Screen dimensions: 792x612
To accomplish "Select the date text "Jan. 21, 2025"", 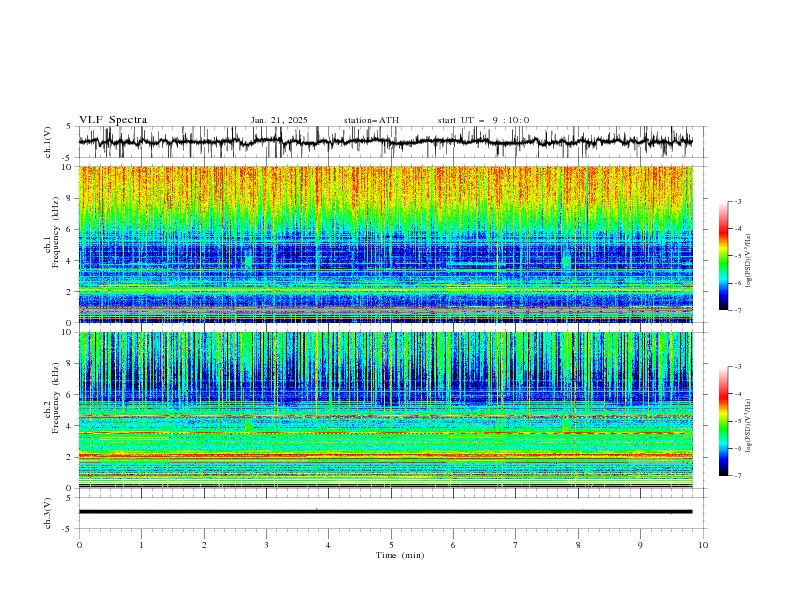I will (279, 120).
